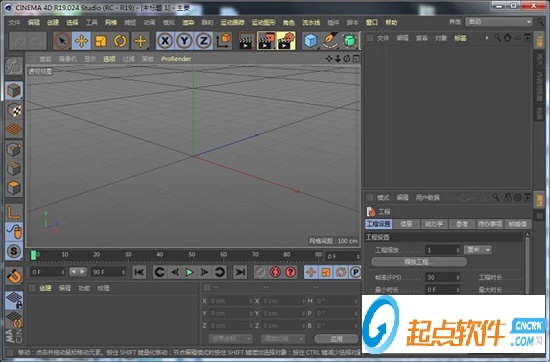This screenshot has width=550, height=362.
Task: Click green timeline playhead at frame 0
Action: point(34,255)
